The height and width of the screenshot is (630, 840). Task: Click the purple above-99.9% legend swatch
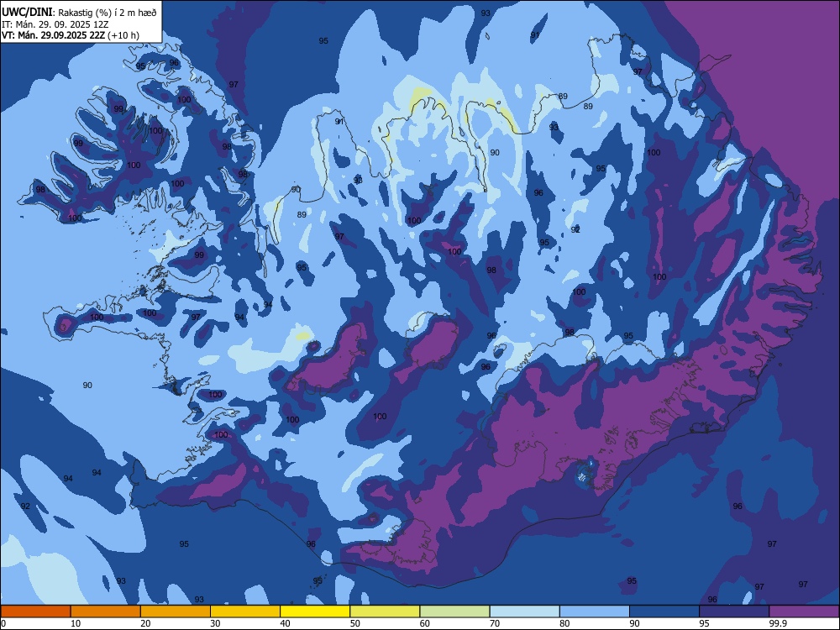tap(804, 612)
